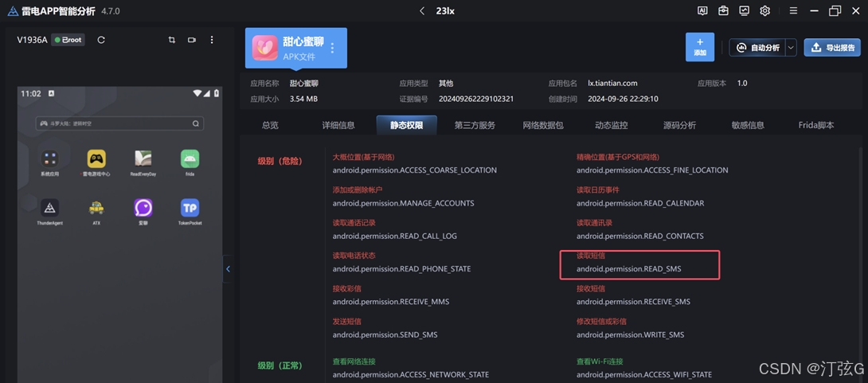868x383 pixels.
Task: Select the RECEIVE_SMS permission text
Action: pyautogui.click(x=633, y=302)
